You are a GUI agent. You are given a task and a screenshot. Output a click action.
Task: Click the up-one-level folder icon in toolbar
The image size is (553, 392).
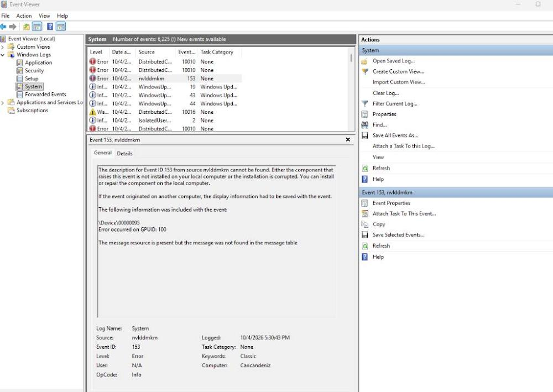pyautogui.click(x=26, y=27)
